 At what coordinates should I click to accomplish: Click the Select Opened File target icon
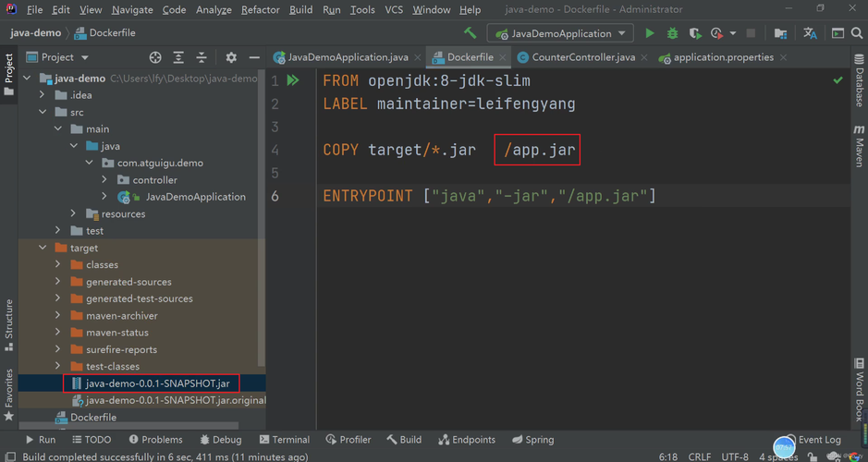coord(155,57)
